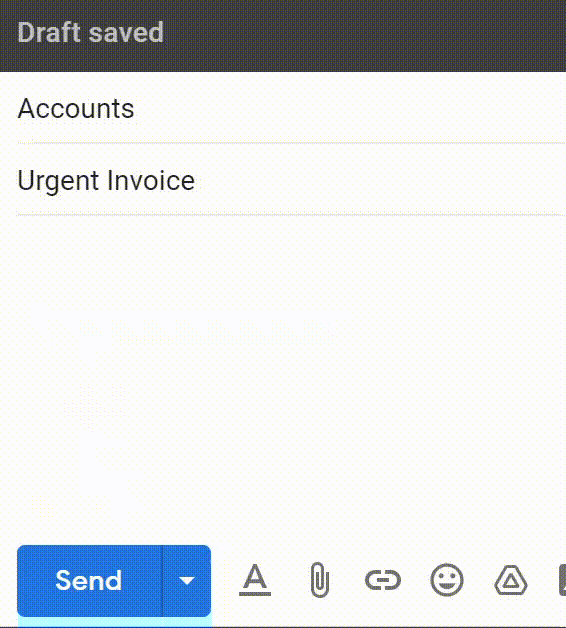Click the Accounts recipient field
This screenshot has height=628, width=566.
click(292, 108)
